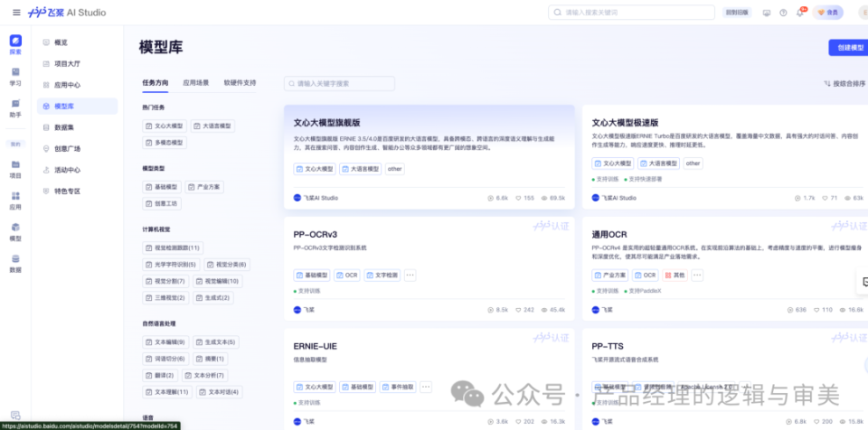
Task: Switch to the 任务方向 tab
Action: (155, 82)
